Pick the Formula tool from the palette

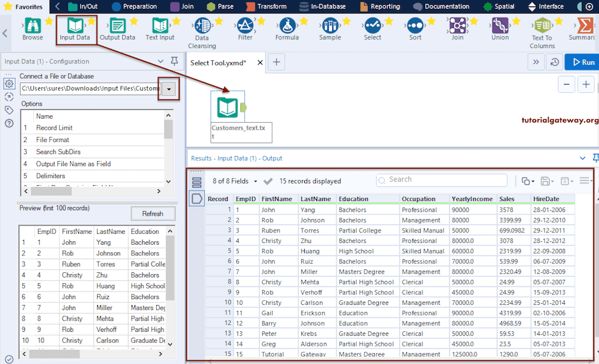[287, 28]
